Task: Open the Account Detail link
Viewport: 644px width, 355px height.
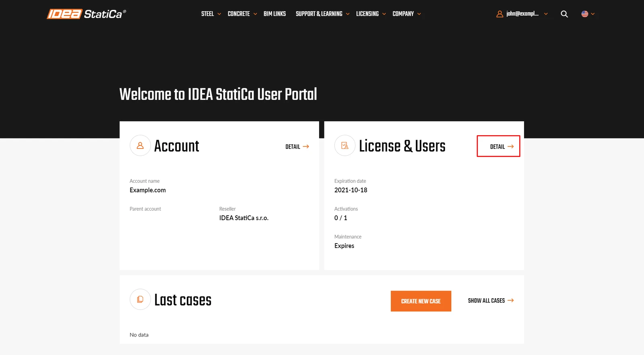Action: [x=297, y=147]
